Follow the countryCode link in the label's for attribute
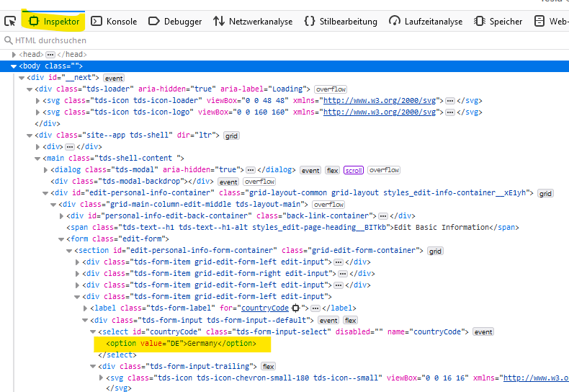This screenshot has height=392, width=569. (265, 308)
